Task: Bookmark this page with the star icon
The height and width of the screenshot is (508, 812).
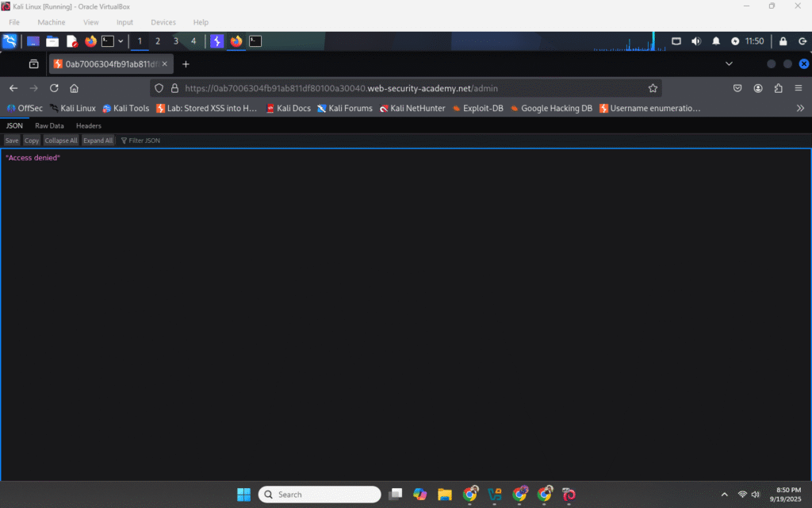Action: (x=653, y=88)
